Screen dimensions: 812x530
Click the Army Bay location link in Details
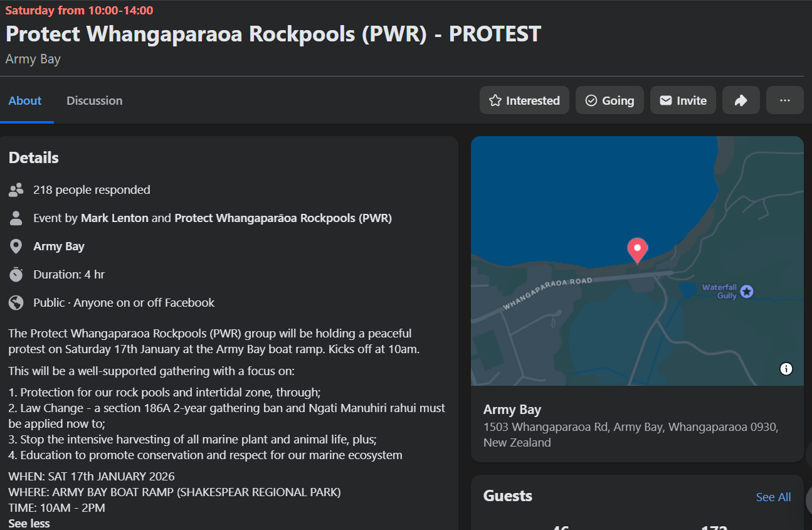[x=59, y=246]
